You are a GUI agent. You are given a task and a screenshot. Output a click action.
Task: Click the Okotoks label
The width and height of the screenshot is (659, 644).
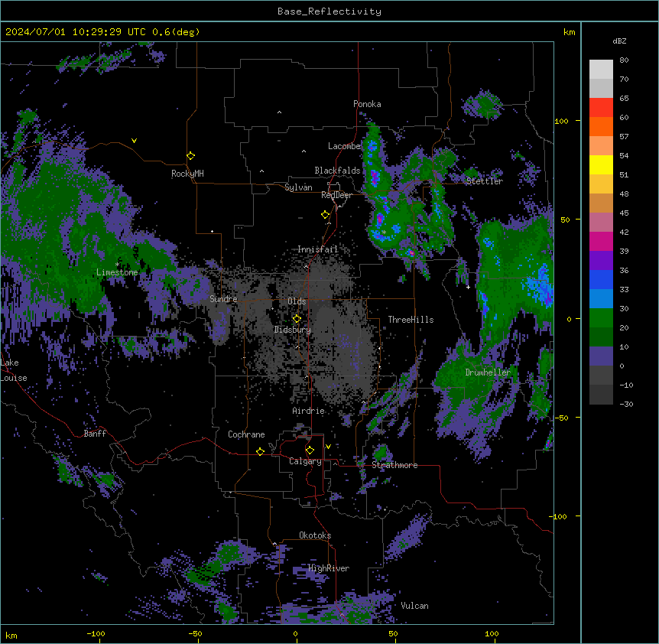click(x=315, y=535)
